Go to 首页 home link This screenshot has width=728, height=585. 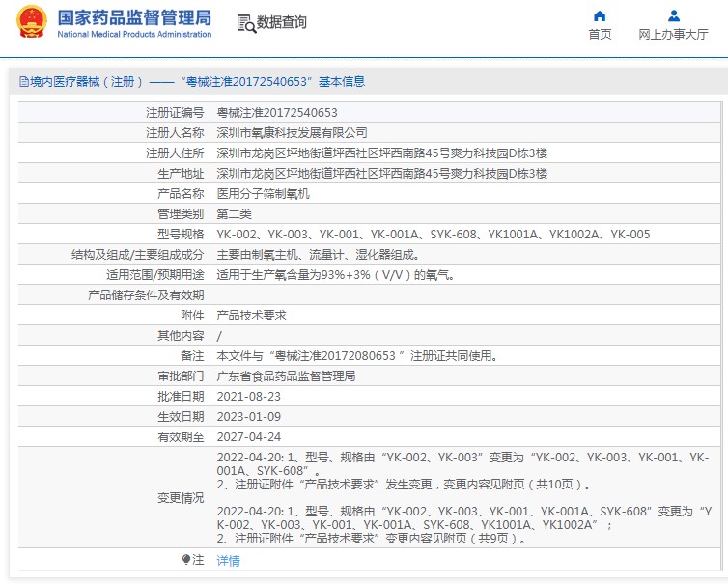tap(600, 35)
